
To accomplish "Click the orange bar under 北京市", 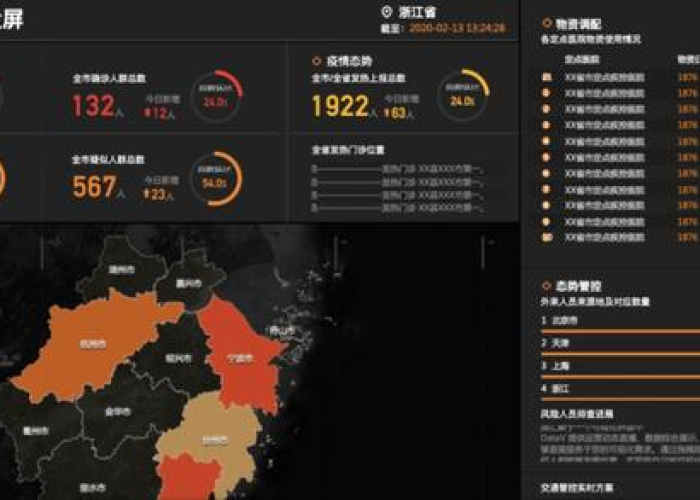I will pos(621,332).
